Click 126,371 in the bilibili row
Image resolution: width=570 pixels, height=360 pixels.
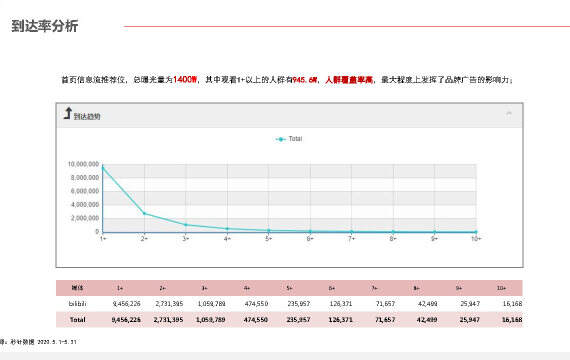pos(341,304)
